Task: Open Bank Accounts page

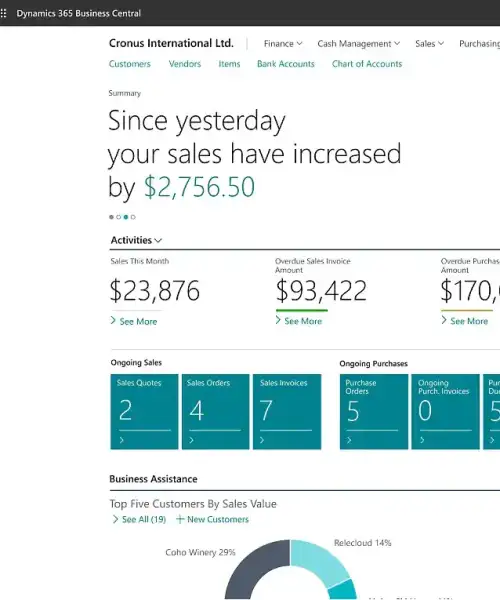Action: click(x=285, y=64)
